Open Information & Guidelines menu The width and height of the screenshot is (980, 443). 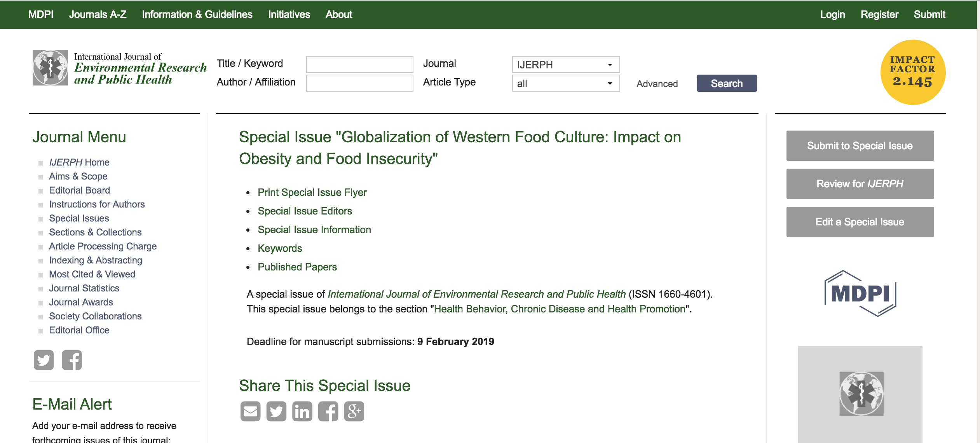click(197, 14)
